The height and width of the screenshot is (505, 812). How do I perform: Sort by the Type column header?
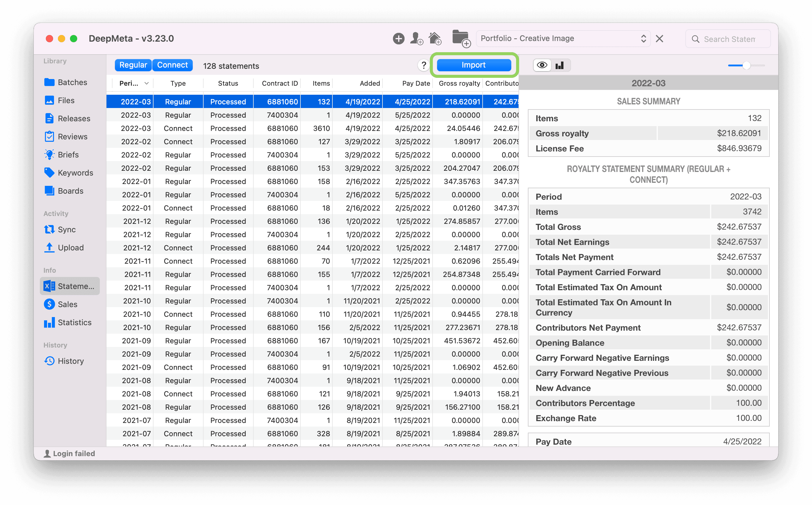pos(178,83)
